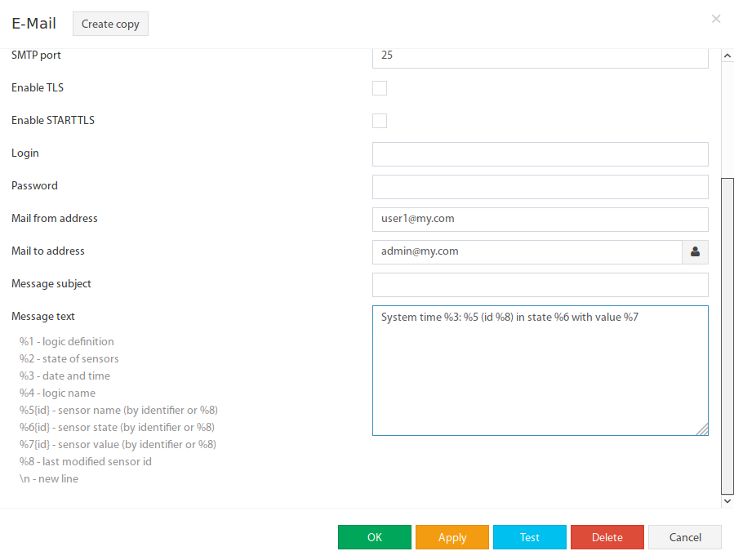734x560 pixels.
Task: Click the '%3 - date and time' hint
Action: click(65, 376)
